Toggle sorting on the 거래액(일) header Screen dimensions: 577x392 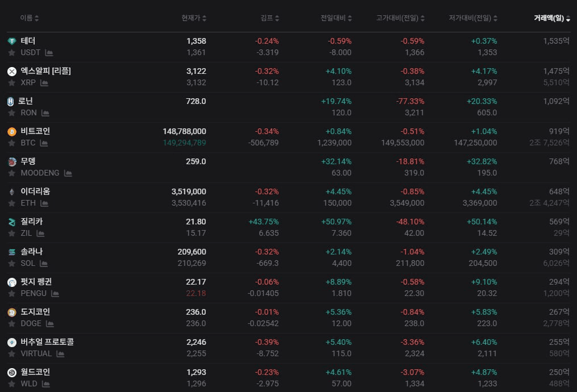(x=552, y=18)
